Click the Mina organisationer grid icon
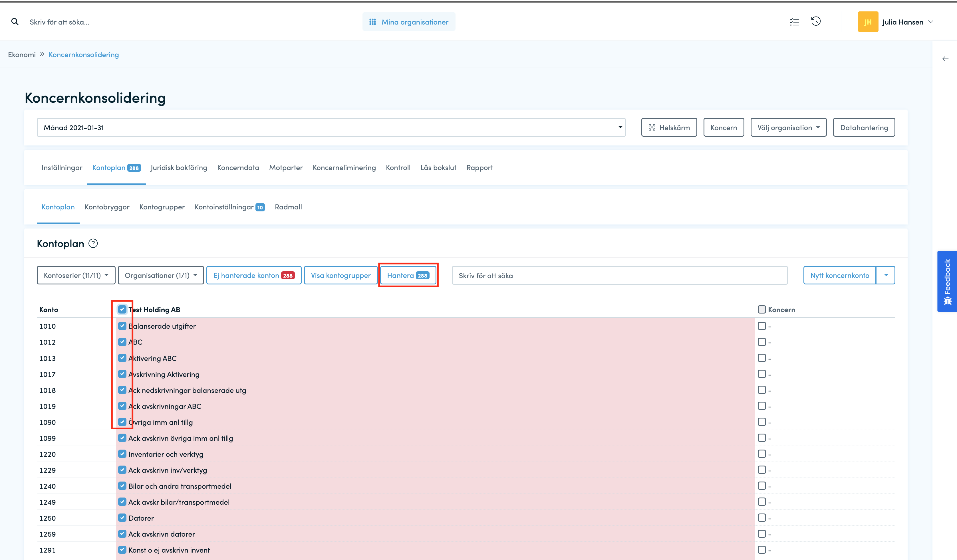The image size is (957, 560). [x=372, y=22]
